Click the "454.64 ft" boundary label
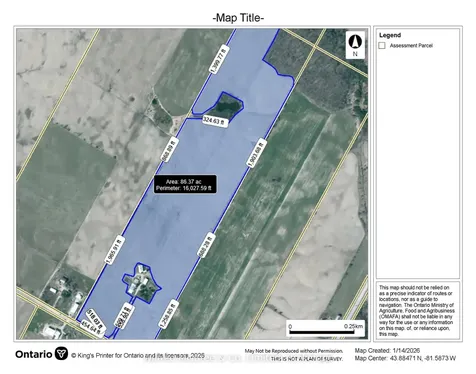Image resolution: width=476 pixels, height=374 pixels. pos(93,328)
